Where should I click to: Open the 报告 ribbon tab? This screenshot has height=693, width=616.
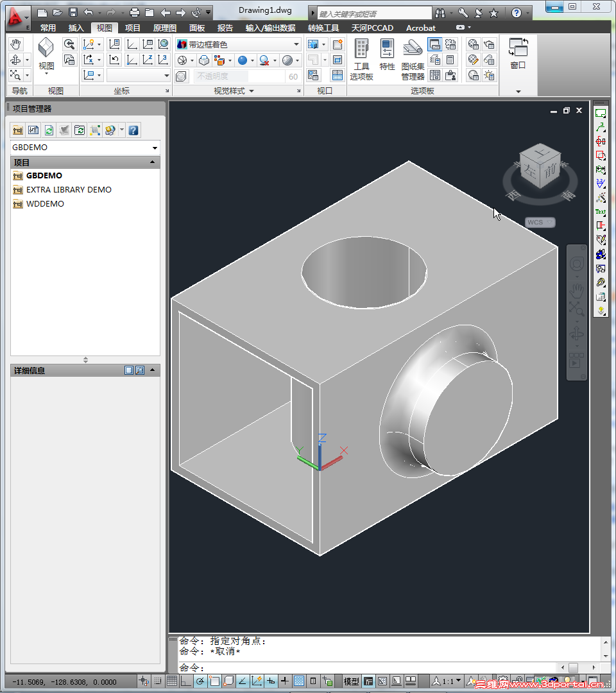pos(225,28)
